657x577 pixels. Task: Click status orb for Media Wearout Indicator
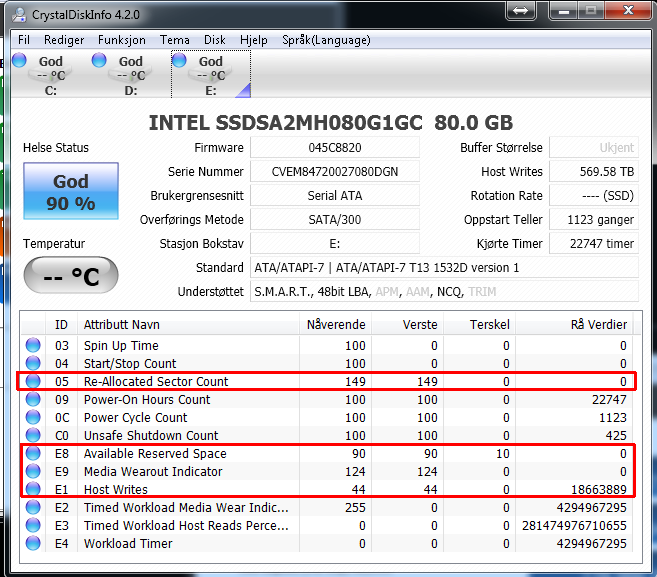33,471
